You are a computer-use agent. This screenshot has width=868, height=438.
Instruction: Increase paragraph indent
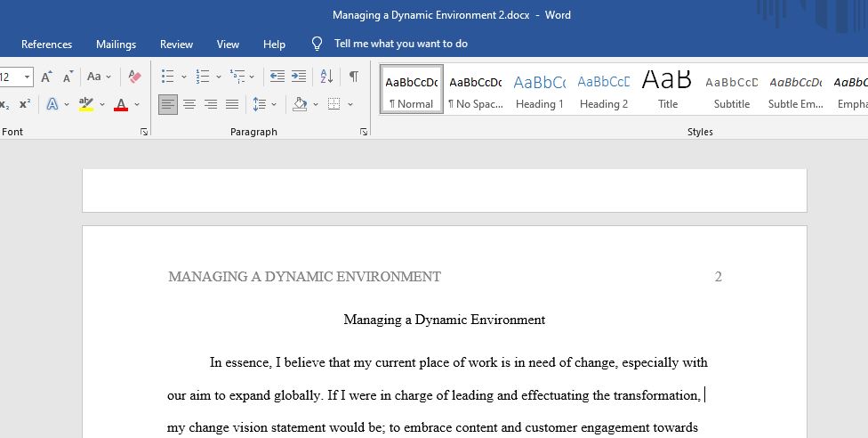pos(299,77)
